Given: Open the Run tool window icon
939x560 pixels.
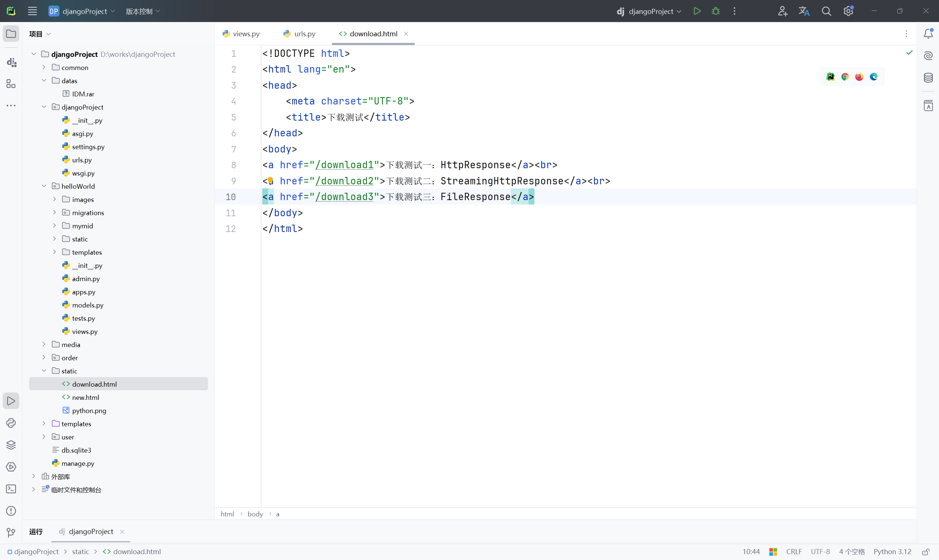Looking at the screenshot, I should 11,401.
